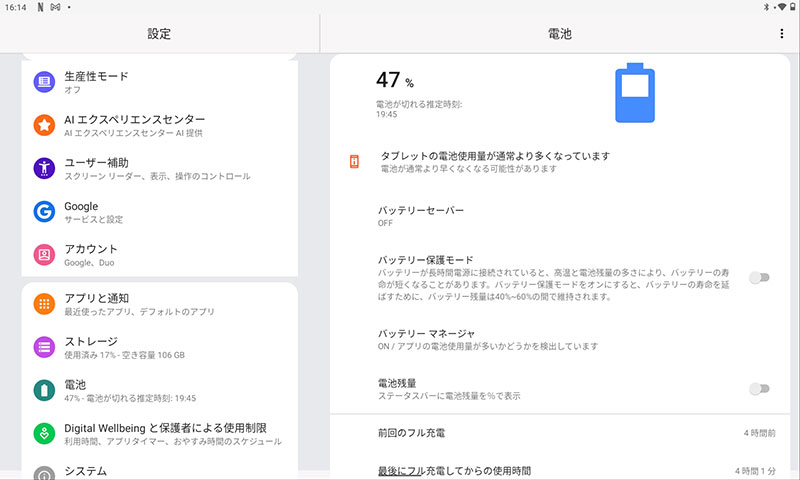Image resolution: width=800 pixels, height=480 pixels.
Task: Select アプリと通知 in settings list
Action: tap(160, 304)
